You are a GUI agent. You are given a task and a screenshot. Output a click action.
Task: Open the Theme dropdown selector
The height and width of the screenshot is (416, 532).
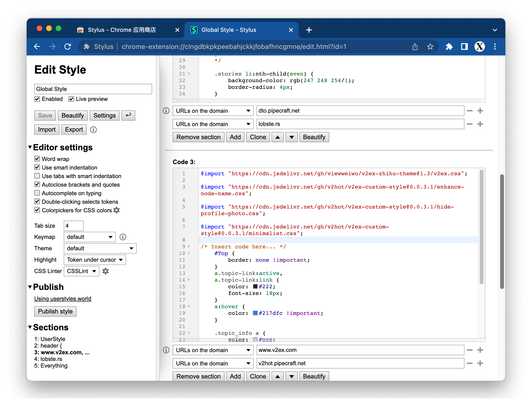click(100, 248)
